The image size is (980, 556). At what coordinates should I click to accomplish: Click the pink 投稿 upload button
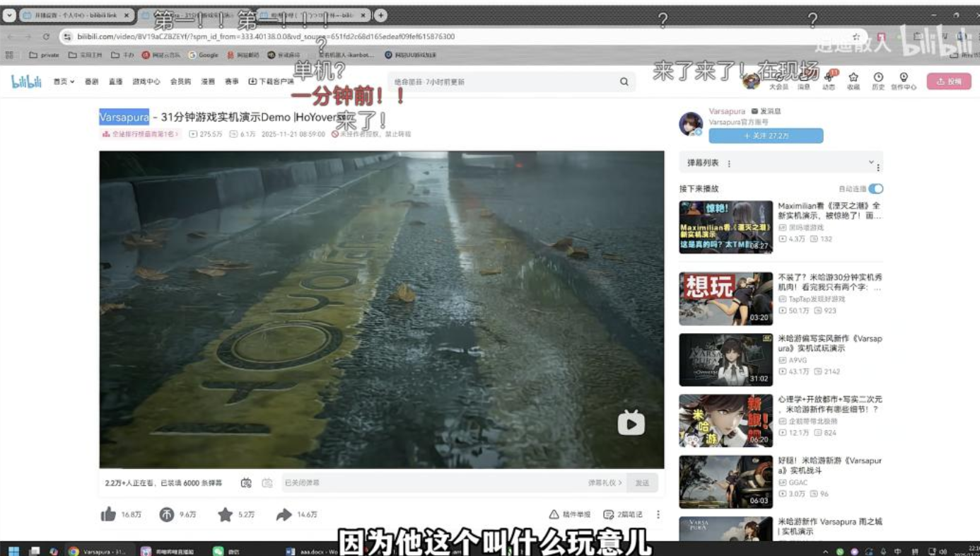point(949,81)
